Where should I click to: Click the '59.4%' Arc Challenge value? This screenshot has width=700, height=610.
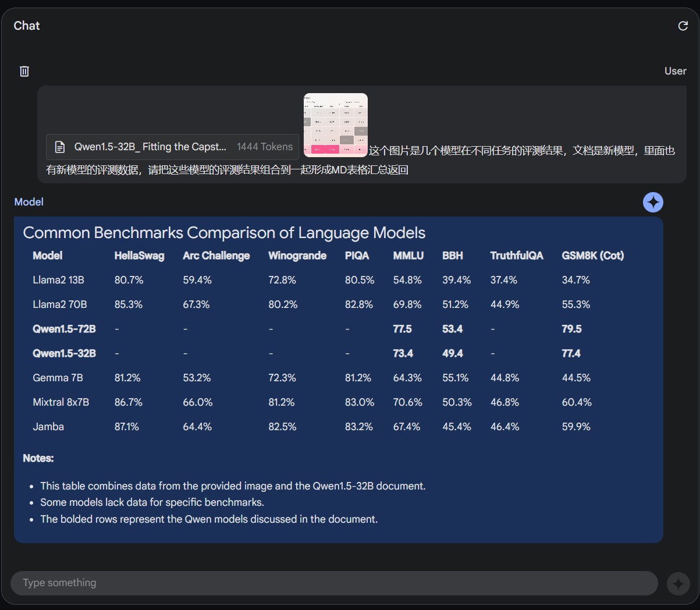click(x=198, y=280)
